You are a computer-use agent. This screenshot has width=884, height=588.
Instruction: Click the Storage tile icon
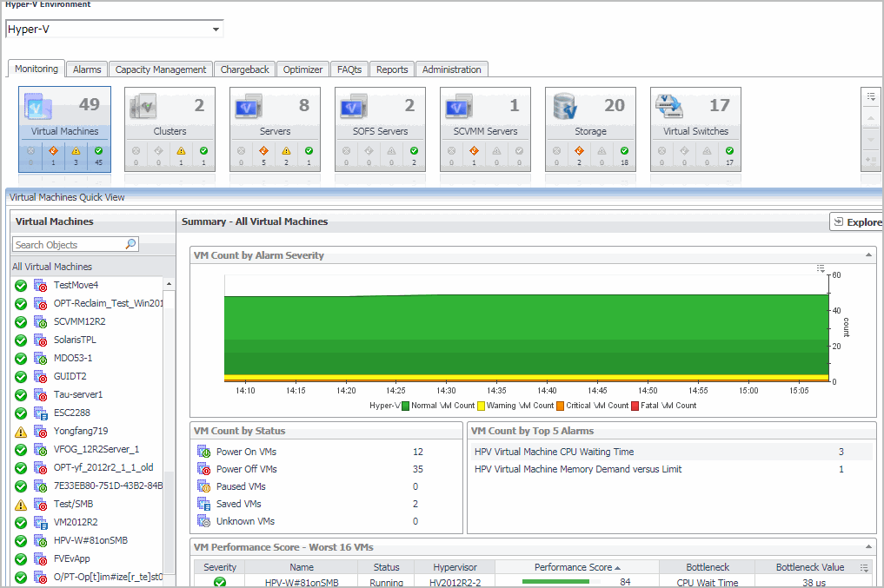click(x=566, y=107)
